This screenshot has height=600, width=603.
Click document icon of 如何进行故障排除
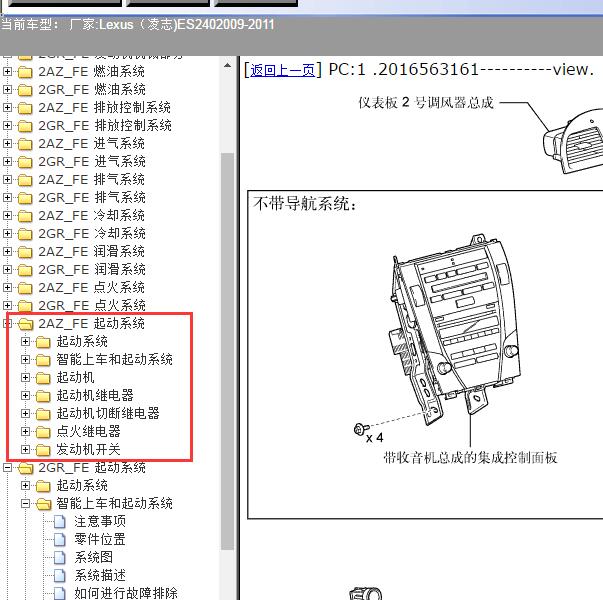click(x=60, y=593)
